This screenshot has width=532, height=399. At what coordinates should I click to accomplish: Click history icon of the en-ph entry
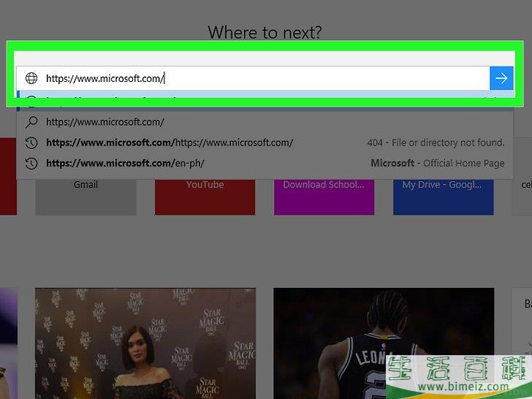[31, 164]
